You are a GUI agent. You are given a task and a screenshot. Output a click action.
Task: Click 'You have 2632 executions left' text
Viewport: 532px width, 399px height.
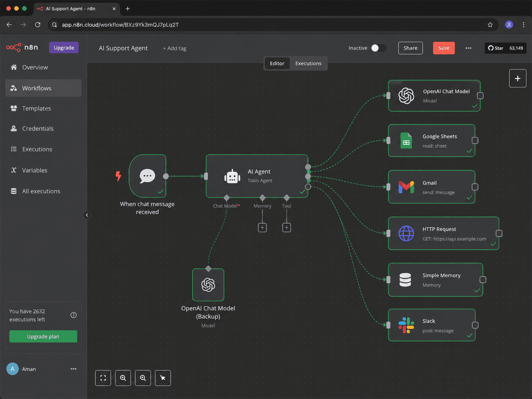pyautogui.click(x=27, y=315)
